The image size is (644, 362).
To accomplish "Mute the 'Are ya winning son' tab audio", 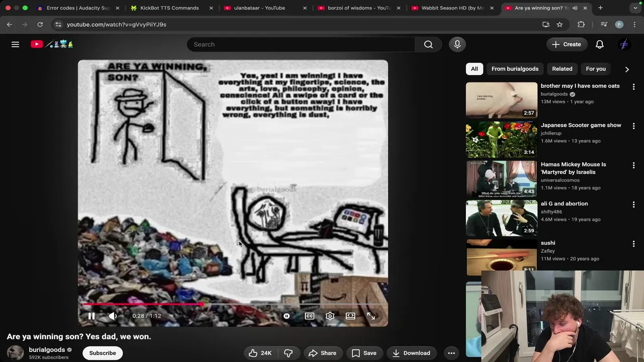I will [575, 8].
